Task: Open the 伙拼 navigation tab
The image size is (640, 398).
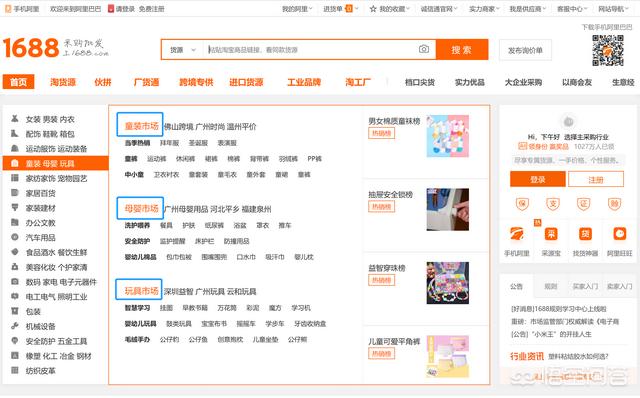Action: pos(103,82)
